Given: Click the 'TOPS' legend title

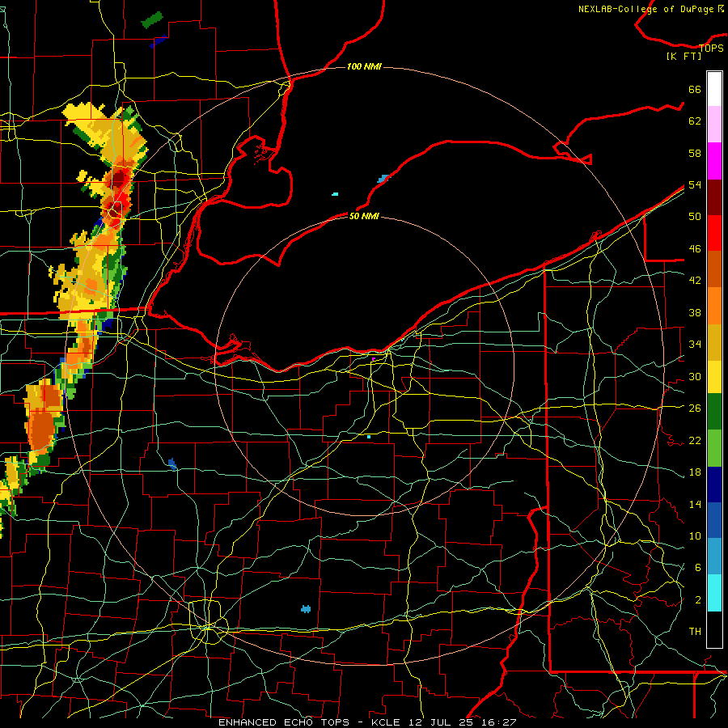Looking at the screenshot, I should pyautogui.click(x=711, y=48).
